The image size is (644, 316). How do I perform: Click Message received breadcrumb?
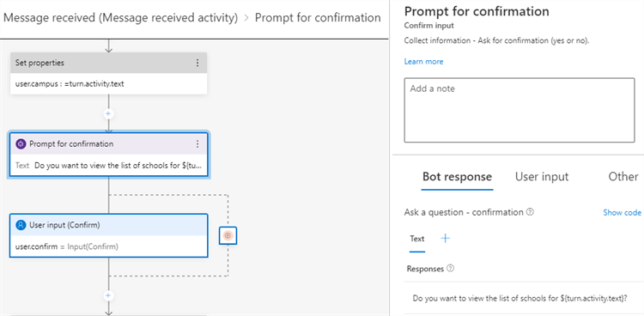120,18
